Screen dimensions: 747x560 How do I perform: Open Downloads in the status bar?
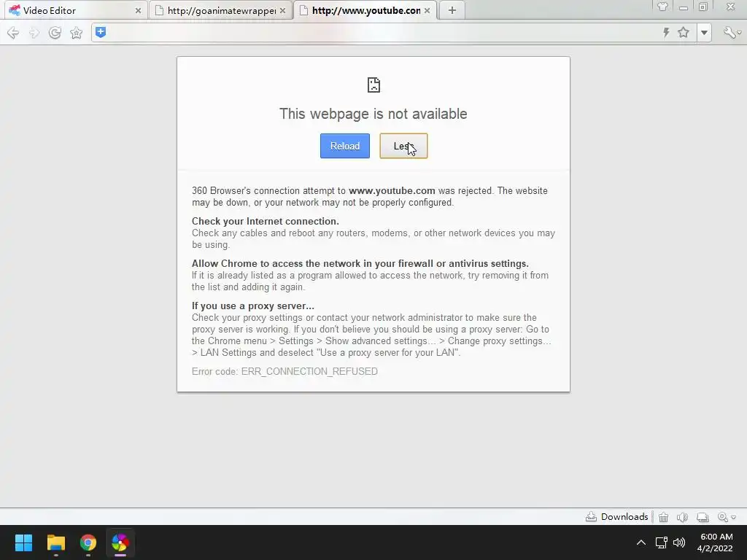(616, 517)
